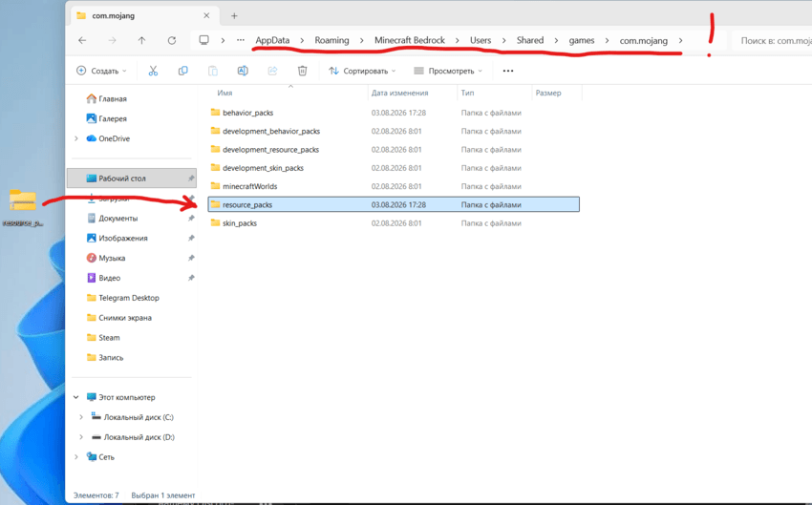
Task: Select Этот компьютер in the sidebar
Action: [127, 397]
